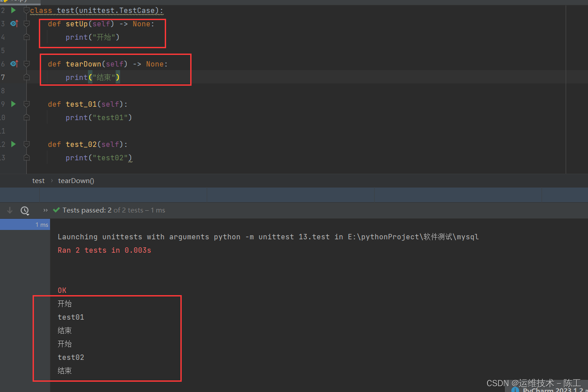Select the '1 ms' test result row
This screenshot has height=392, width=588.
tap(25, 225)
